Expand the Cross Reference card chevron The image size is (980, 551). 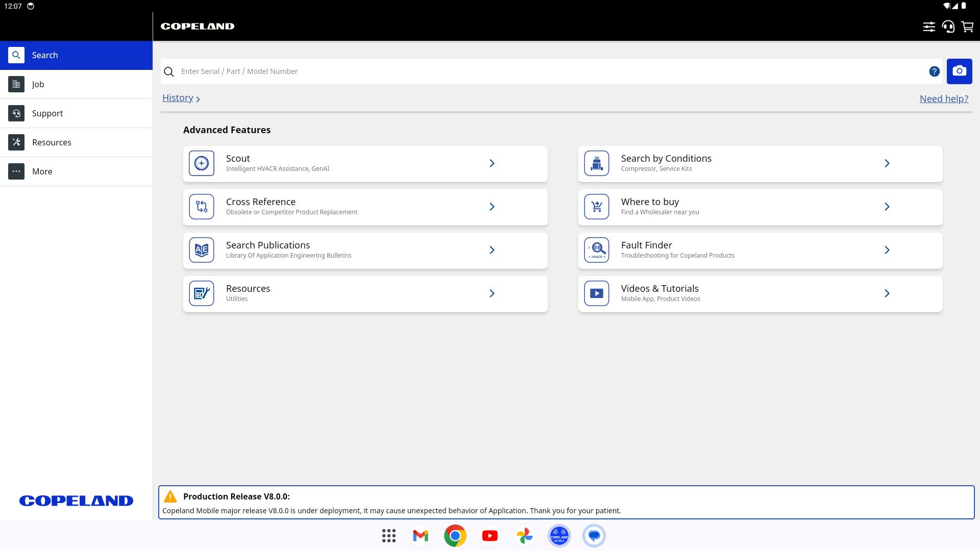492,207
